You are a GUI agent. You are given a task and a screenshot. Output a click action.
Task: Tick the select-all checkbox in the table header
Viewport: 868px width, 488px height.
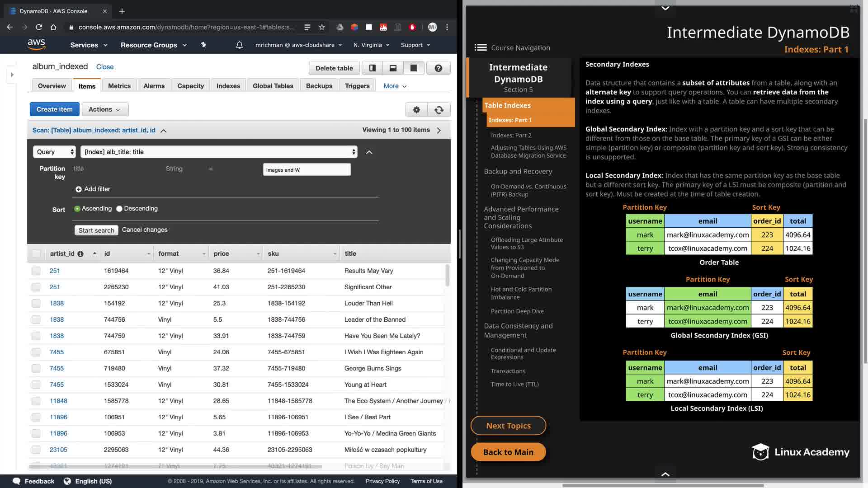(x=36, y=254)
